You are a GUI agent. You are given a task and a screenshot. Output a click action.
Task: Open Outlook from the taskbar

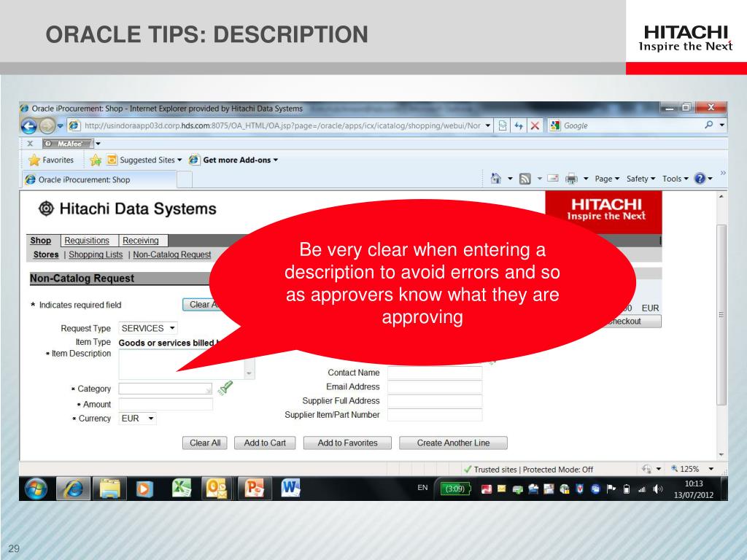coord(217,489)
